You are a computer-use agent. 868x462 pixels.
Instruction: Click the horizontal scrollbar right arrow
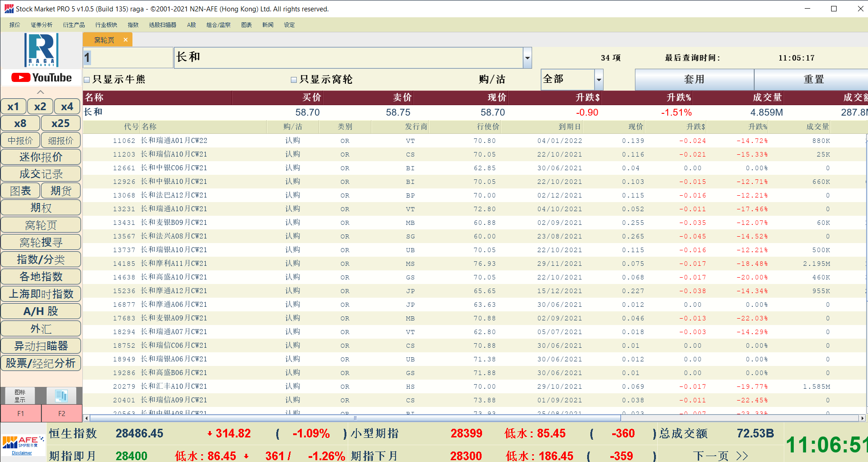(x=862, y=418)
